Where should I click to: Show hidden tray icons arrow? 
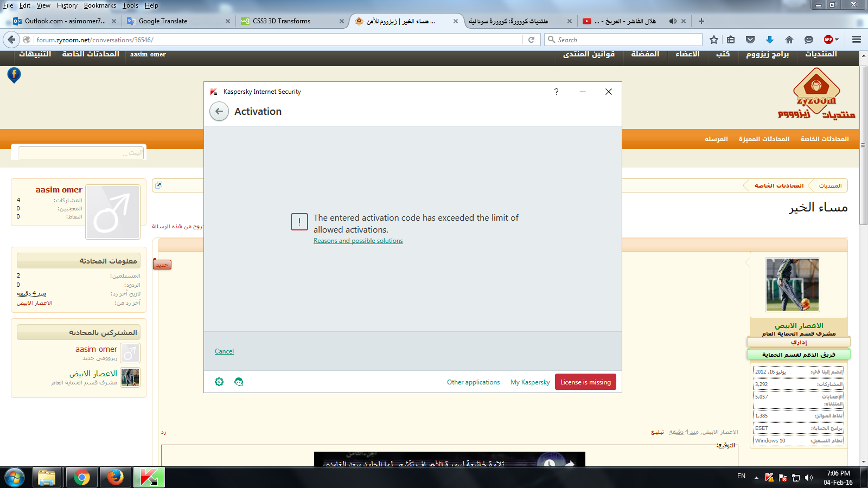coord(756,478)
